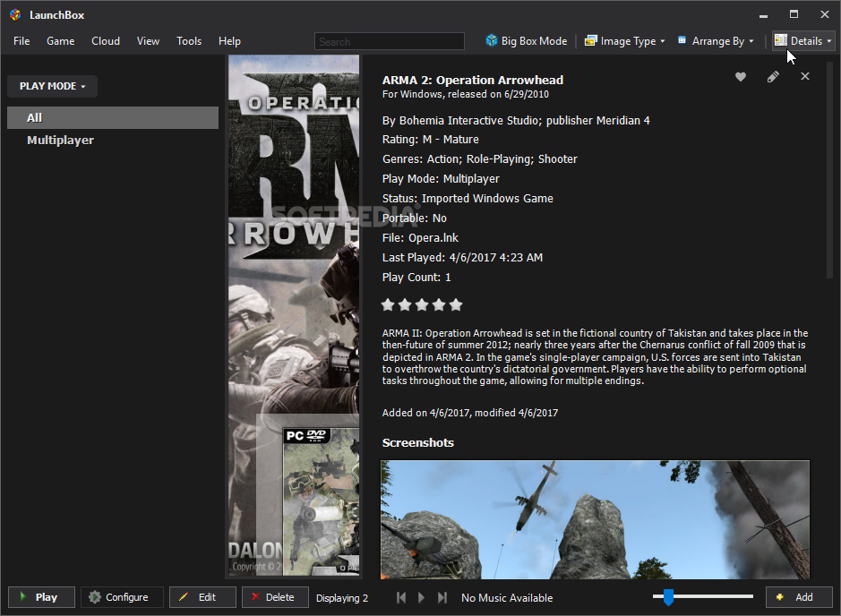
Task: Open the helicopter screenshot thumbnail
Action: pyautogui.click(x=596, y=519)
